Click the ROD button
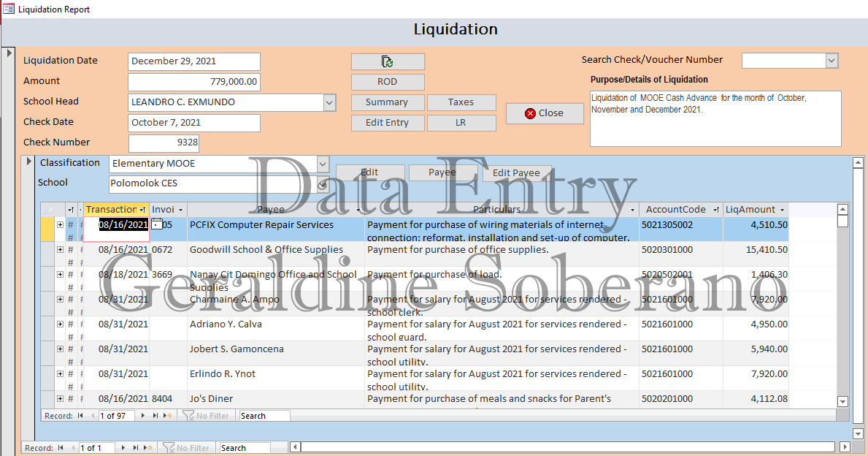Screen dimensions: 868x456 (388, 82)
